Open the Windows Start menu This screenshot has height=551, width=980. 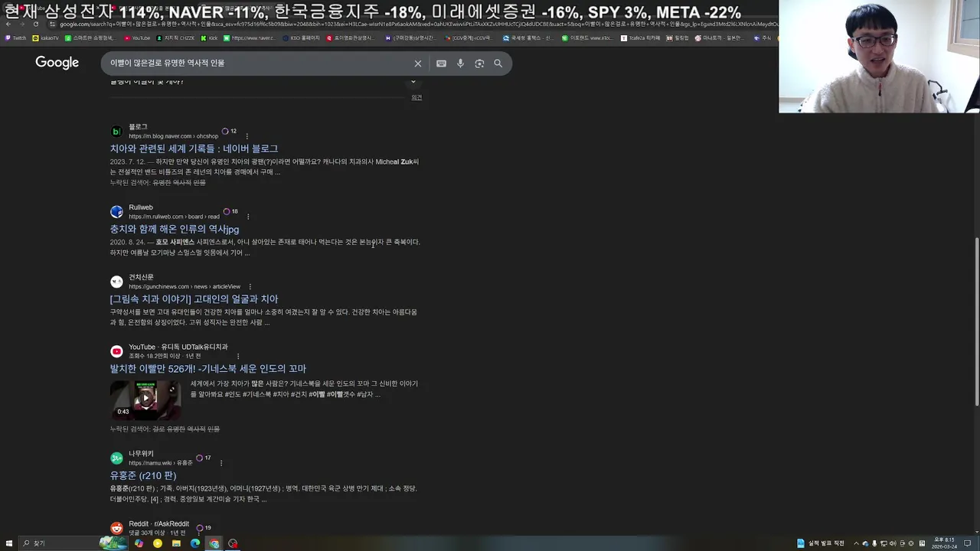click(9, 543)
